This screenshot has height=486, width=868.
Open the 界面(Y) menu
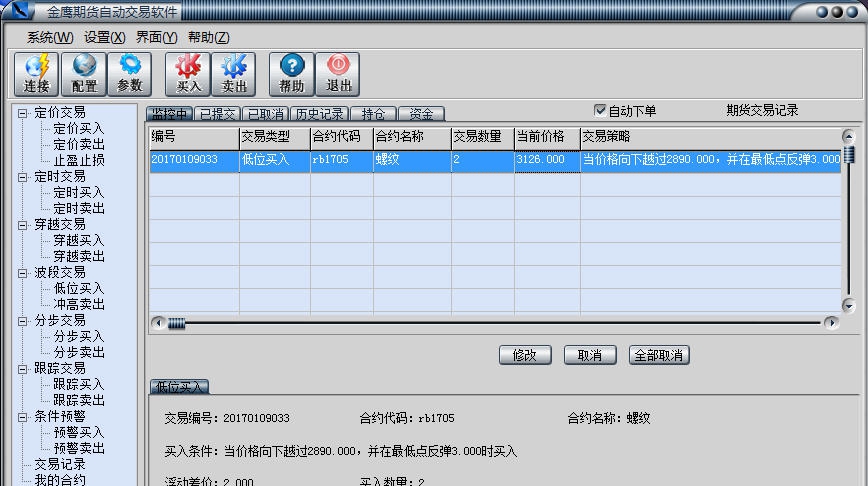[x=157, y=37]
